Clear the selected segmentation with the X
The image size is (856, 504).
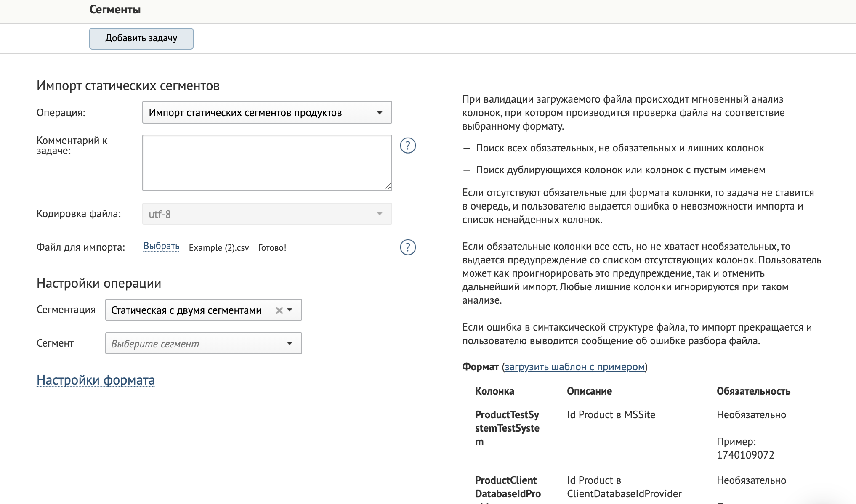pyautogui.click(x=279, y=310)
